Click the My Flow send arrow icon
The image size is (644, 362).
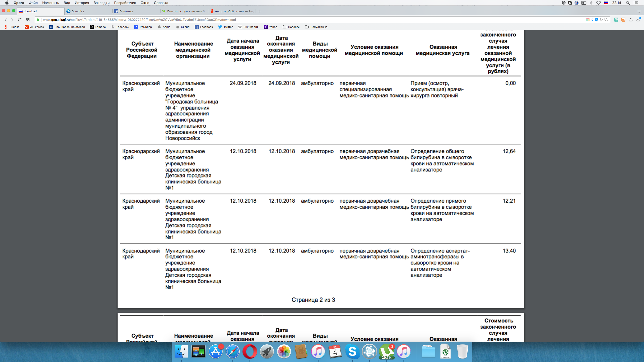601,20
